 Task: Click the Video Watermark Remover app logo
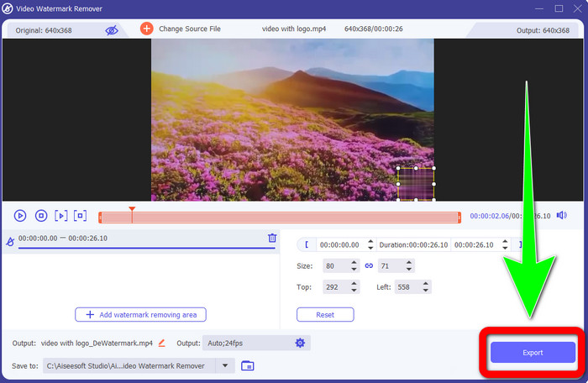[7, 8]
